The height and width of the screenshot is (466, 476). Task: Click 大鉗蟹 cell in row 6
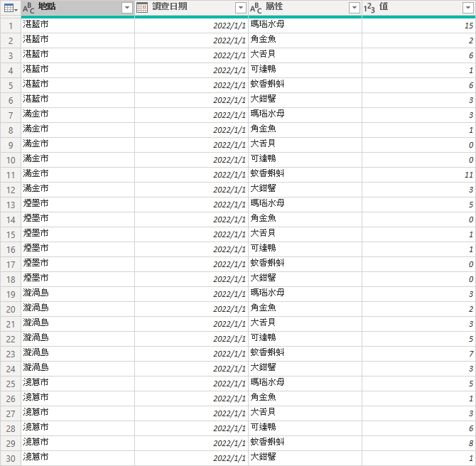click(305, 100)
